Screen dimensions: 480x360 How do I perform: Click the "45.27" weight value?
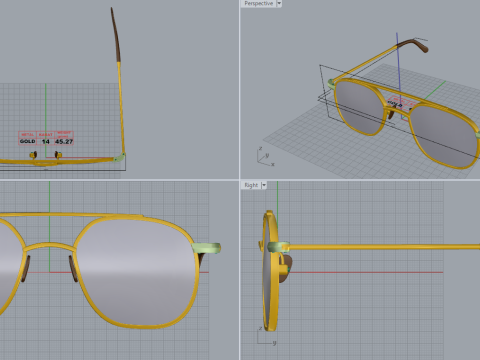point(64,141)
